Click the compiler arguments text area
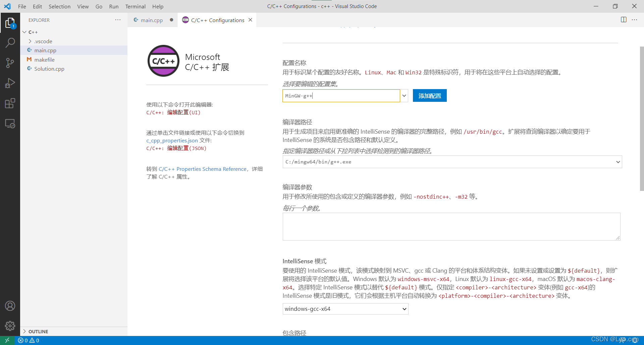644x345 pixels. click(451, 226)
